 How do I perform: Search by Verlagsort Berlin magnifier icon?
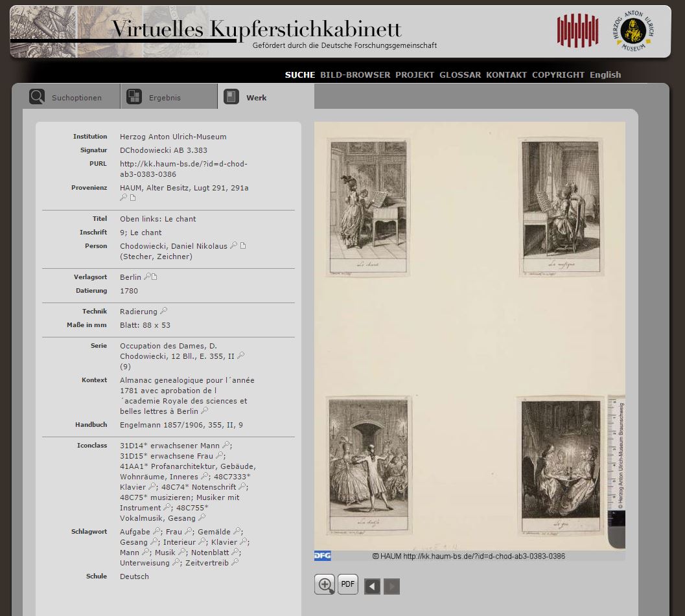pyautogui.click(x=147, y=277)
